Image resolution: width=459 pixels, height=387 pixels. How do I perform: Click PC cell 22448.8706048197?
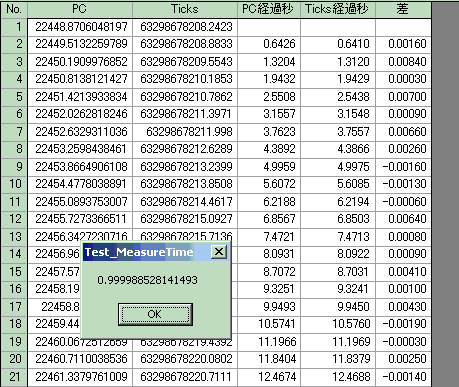coord(80,27)
